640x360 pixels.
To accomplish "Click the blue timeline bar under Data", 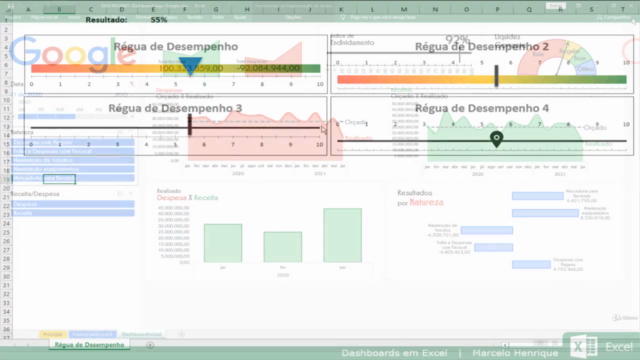I will (x=47, y=117).
